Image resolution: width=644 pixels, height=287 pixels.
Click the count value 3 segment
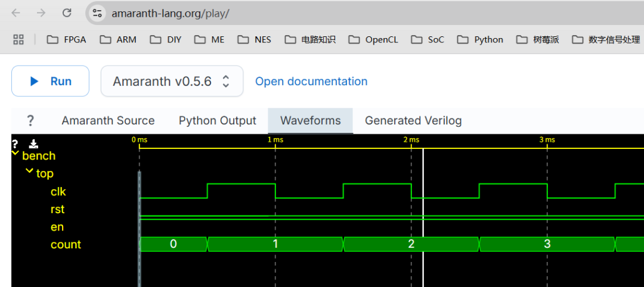[547, 244]
